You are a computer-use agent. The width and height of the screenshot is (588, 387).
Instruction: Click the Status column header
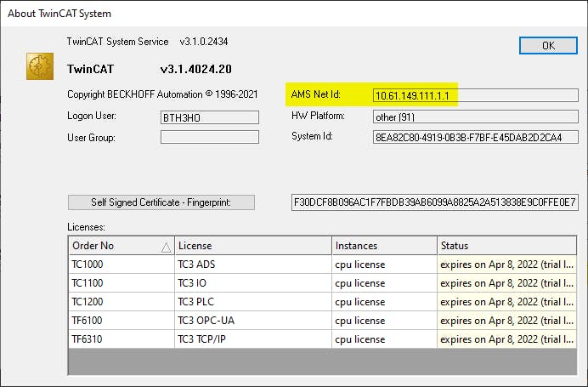coord(512,246)
